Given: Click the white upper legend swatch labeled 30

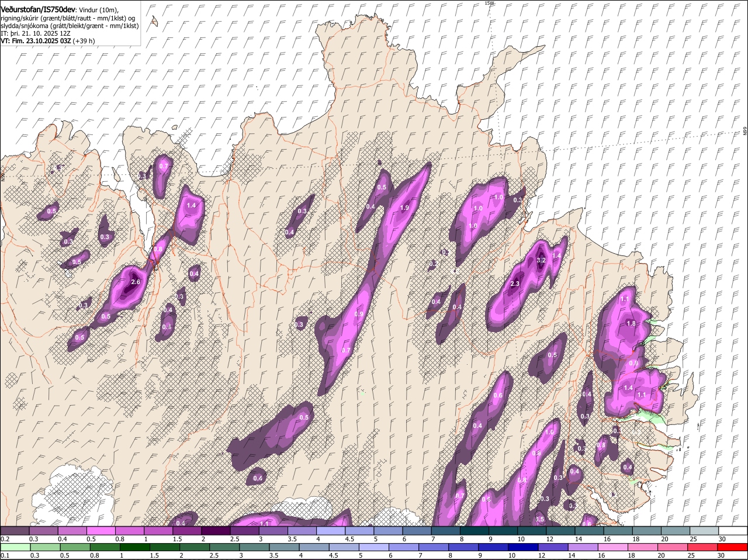Looking at the screenshot, I should point(733,531).
